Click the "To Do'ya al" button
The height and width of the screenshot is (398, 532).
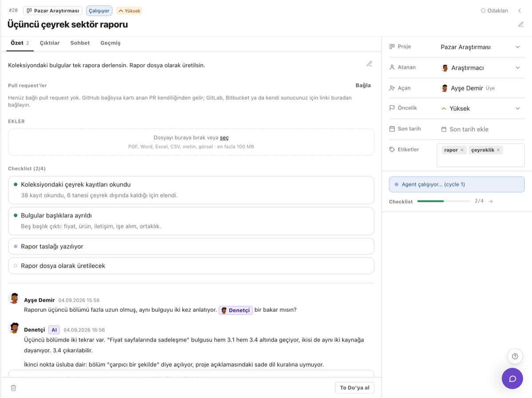click(355, 388)
